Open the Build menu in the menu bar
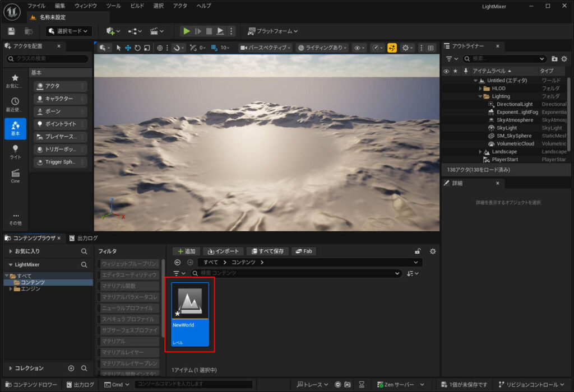 coord(137,6)
